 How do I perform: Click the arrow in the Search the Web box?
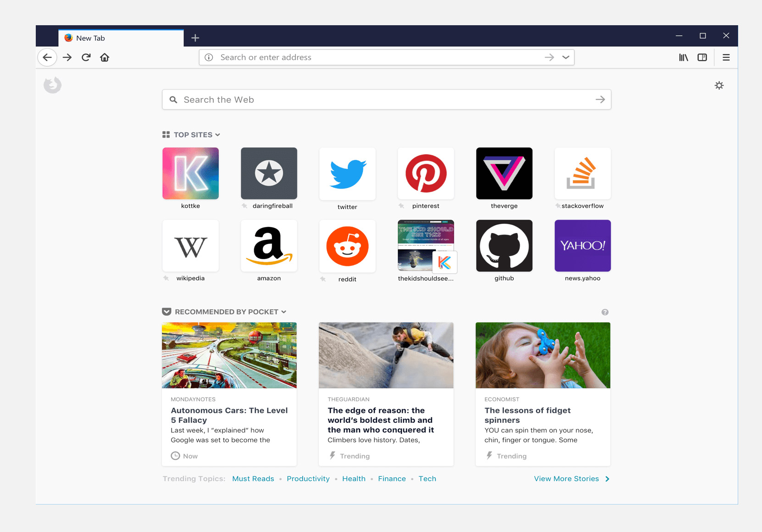click(x=600, y=100)
